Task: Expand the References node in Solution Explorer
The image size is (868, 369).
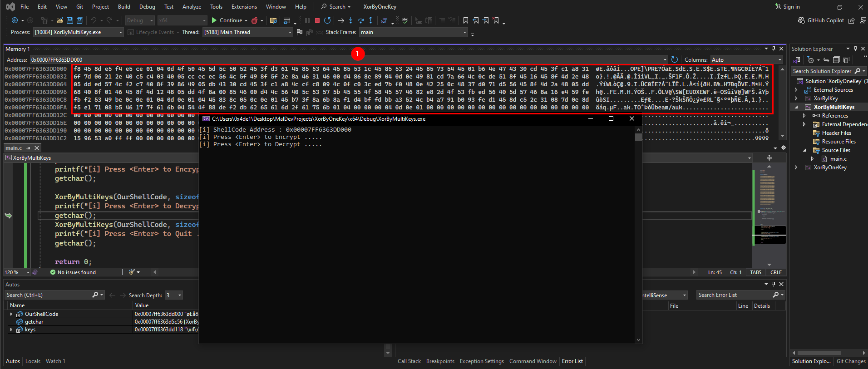Action: pyautogui.click(x=804, y=116)
